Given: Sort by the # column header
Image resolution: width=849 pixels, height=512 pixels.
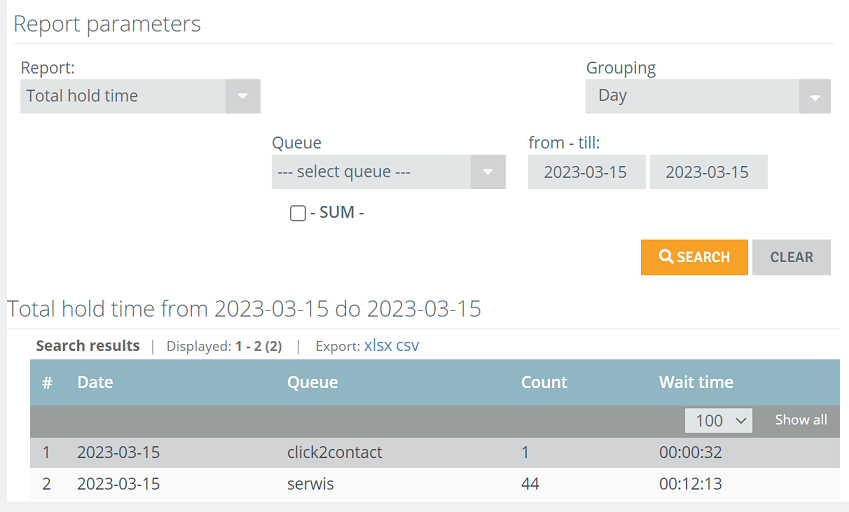Looking at the screenshot, I should [47, 383].
